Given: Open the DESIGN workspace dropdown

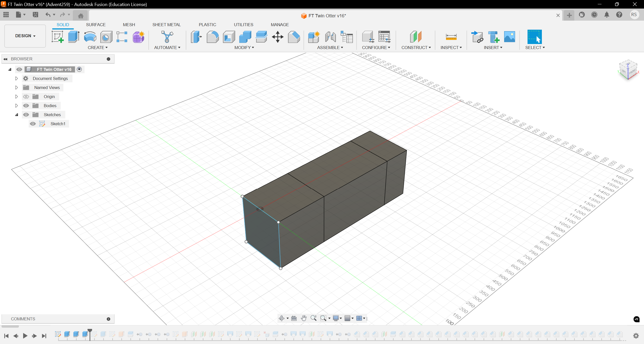Looking at the screenshot, I should tap(25, 36).
